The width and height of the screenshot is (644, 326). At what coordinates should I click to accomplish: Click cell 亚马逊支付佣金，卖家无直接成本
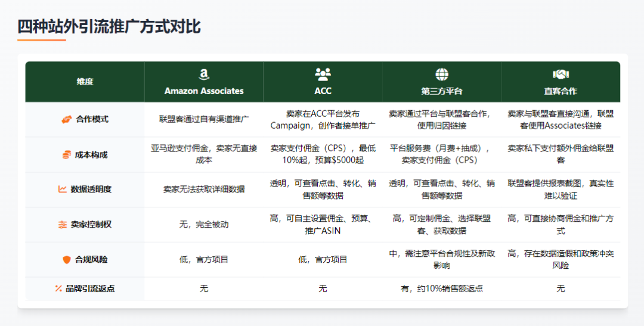pyautogui.click(x=204, y=154)
